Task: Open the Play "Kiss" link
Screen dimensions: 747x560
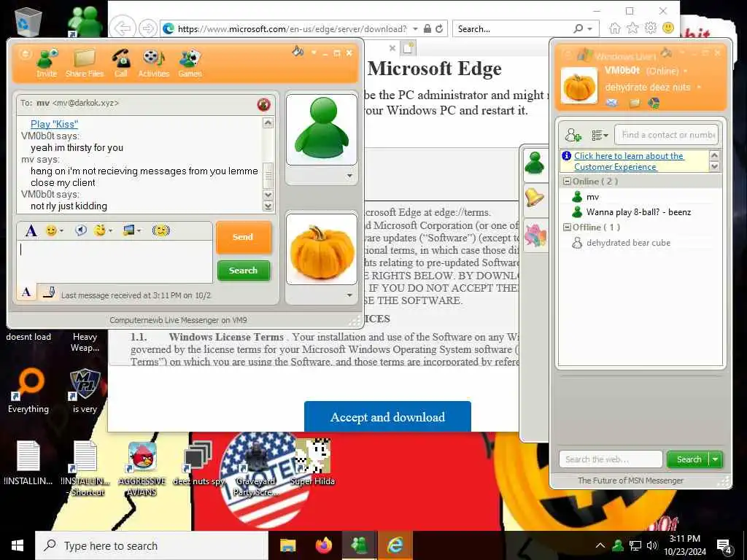Action: [54, 124]
